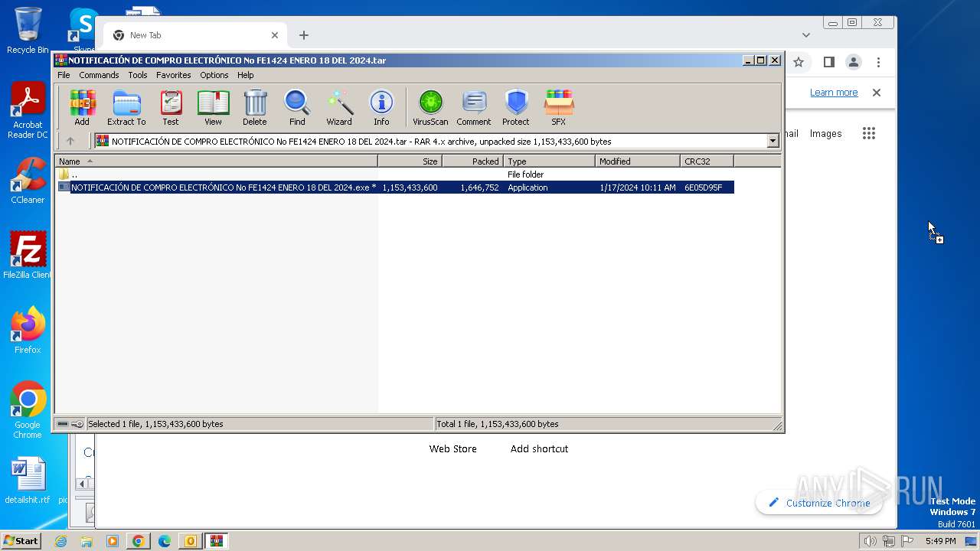Click the 1,646,752 packed size cell
The height and width of the screenshot is (551, 980).
(x=480, y=187)
